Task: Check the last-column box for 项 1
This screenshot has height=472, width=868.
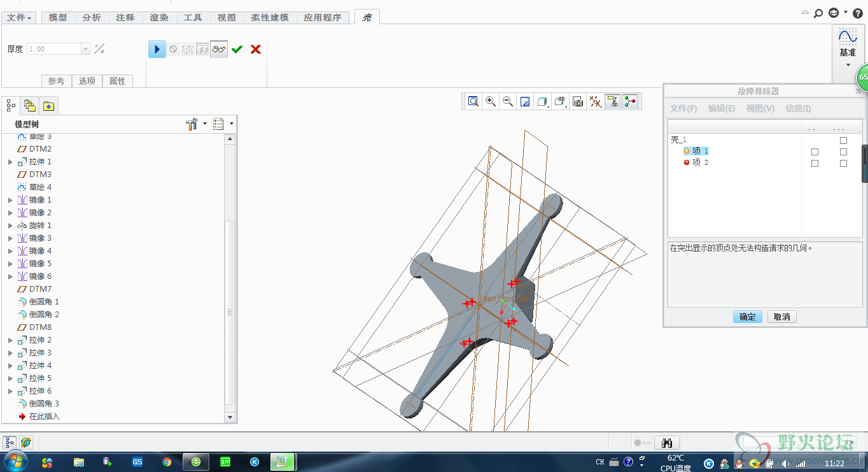Action: [843, 152]
